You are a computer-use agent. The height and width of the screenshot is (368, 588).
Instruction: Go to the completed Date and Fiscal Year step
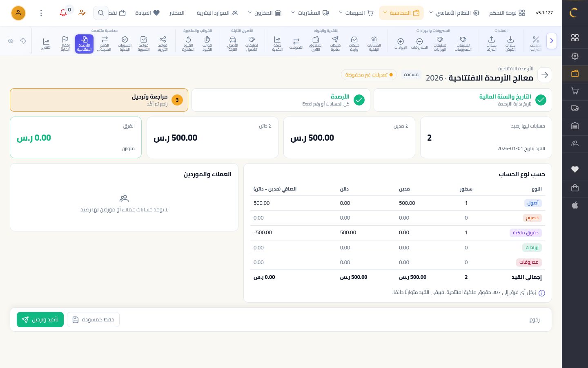463,100
